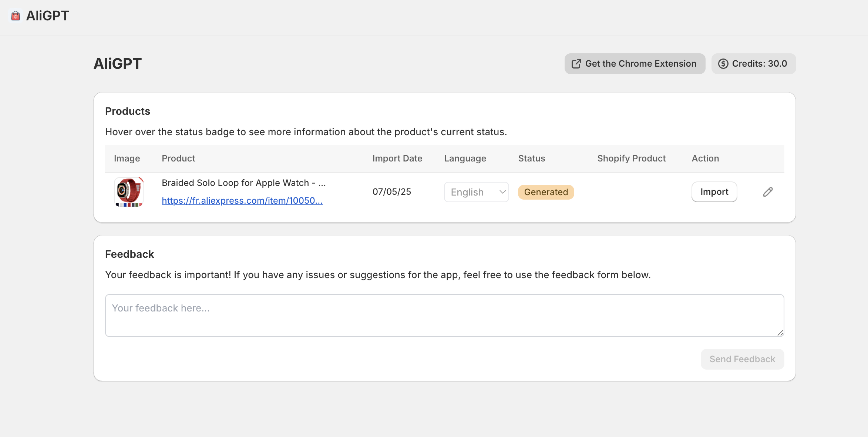This screenshot has height=437, width=868.
Task: Click the Credits: 30.0 button
Action: [x=753, y=64]
